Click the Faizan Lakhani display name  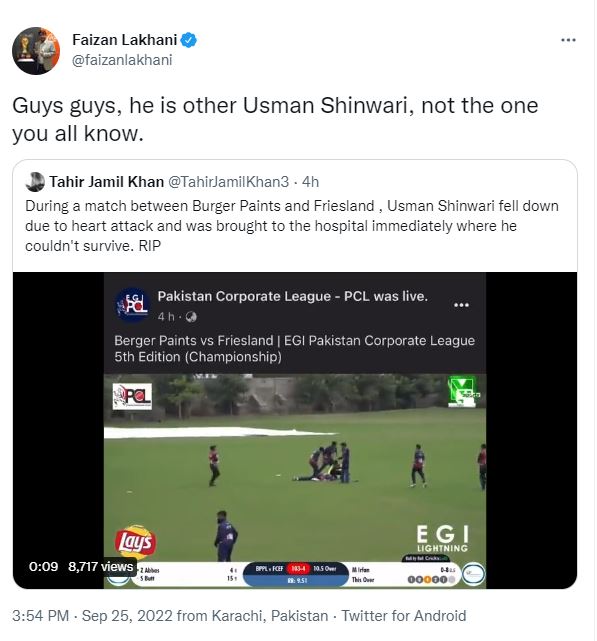point(125,40)
